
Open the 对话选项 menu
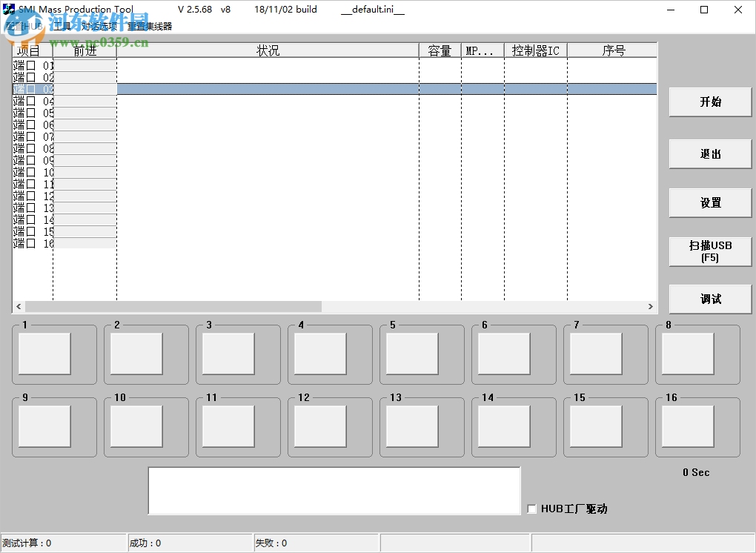coord(99,26)
